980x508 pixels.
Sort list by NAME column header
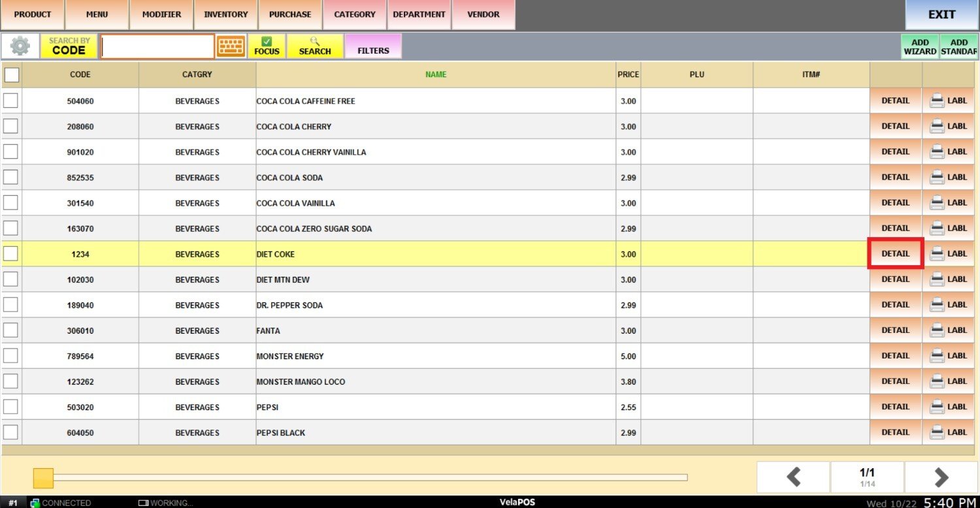click(x=436, y=74)
